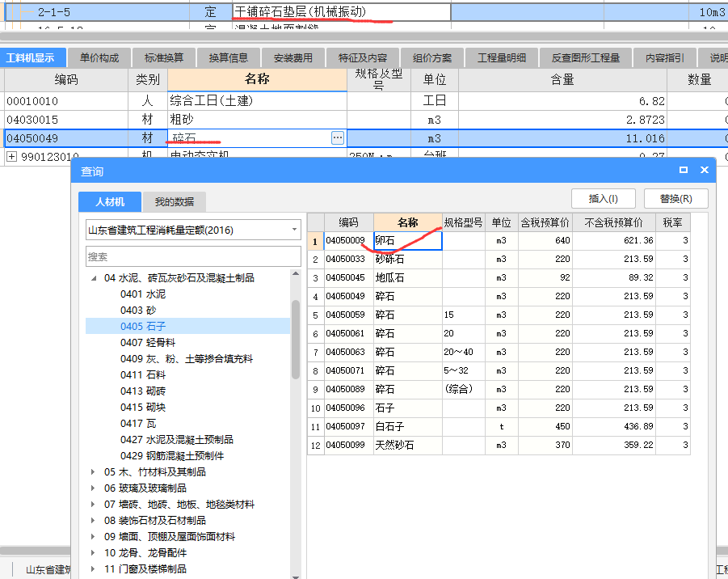Expand the 07 墙砖、地砖、地板 node

point(93,504)
